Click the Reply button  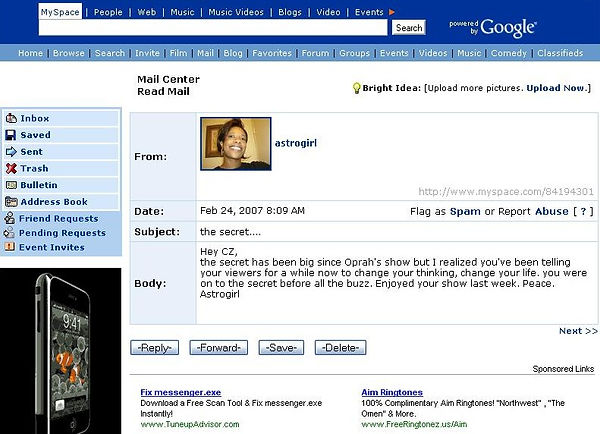pos(155,348)
